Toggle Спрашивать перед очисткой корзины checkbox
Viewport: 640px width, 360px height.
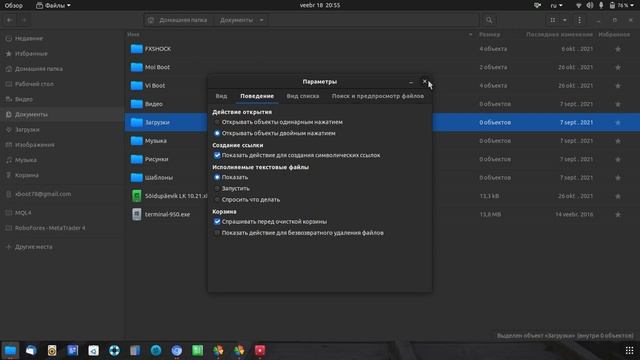(x=217, y=222)
